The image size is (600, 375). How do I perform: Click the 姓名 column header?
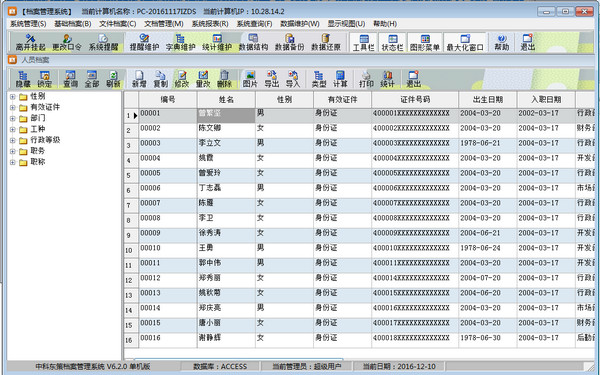coord(226,99)
